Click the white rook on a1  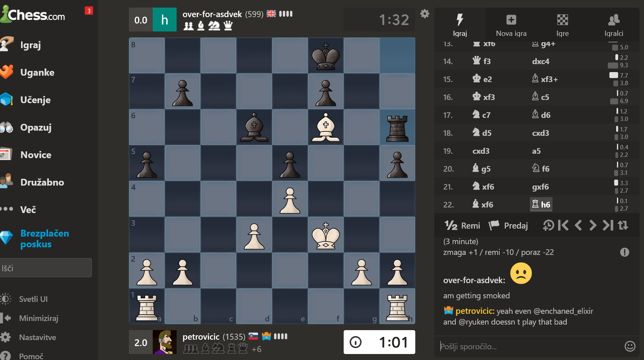tap(147, 306)
